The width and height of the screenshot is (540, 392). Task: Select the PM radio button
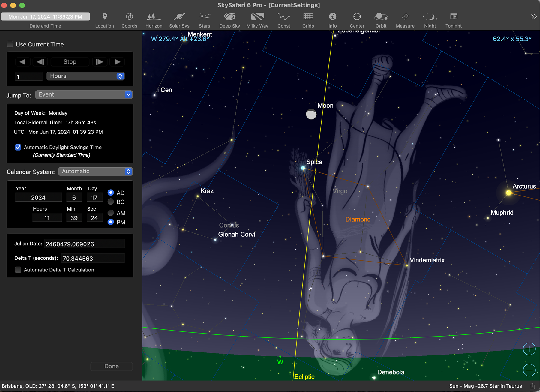click(111, 222)
